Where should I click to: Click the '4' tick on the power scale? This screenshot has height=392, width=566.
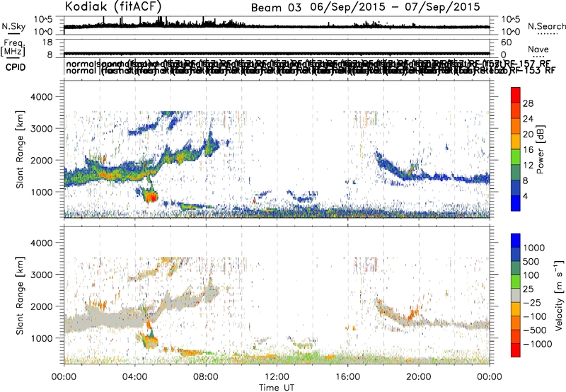525,196
